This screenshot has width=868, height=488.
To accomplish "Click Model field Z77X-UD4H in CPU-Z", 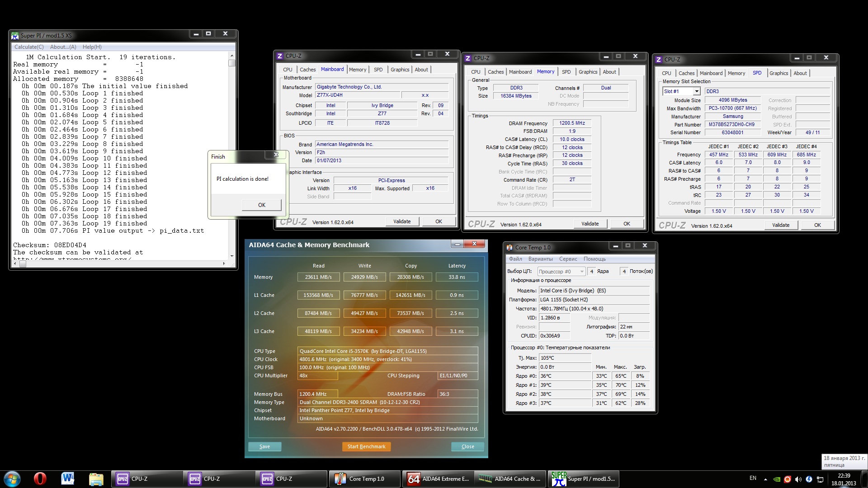I will [x=357, y=95].
